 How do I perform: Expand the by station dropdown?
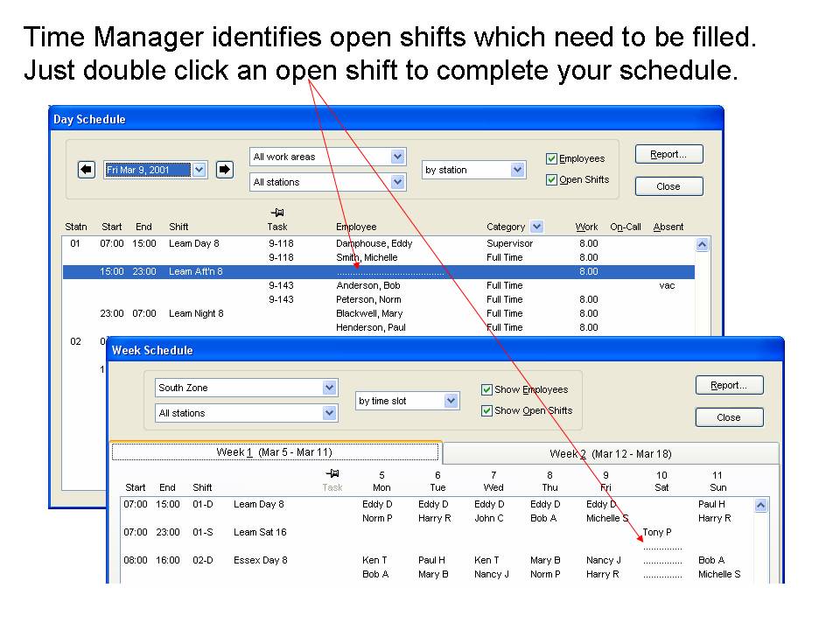click(517, 170)
